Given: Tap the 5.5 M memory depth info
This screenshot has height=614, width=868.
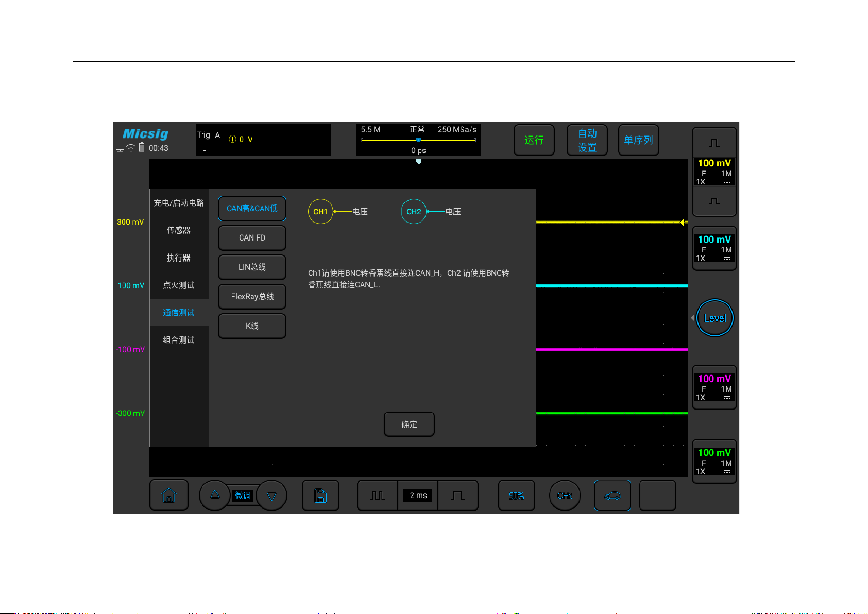Looking at the screenshot, I should (370, 129).
